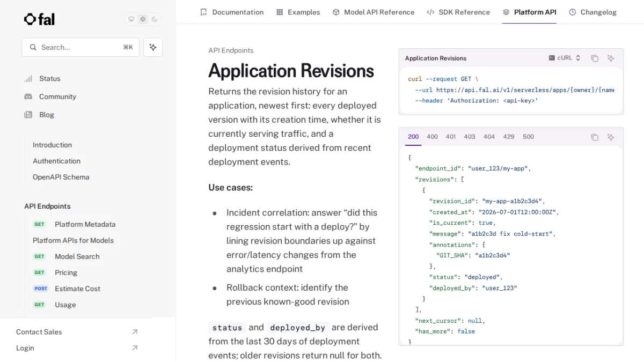The image size is (644, 362).
Task: Select the 400 response tab
Action: click(x=432, y=137)
